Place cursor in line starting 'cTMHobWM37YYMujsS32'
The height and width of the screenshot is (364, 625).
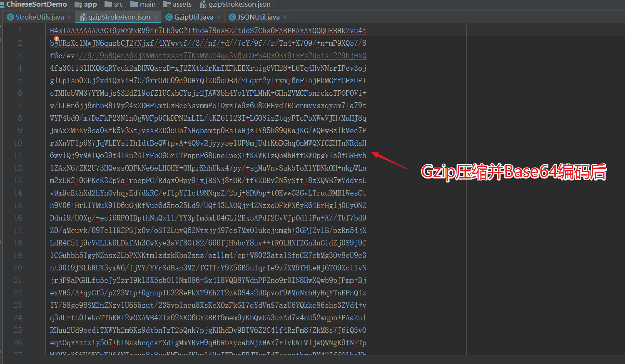tap(208, 93)
